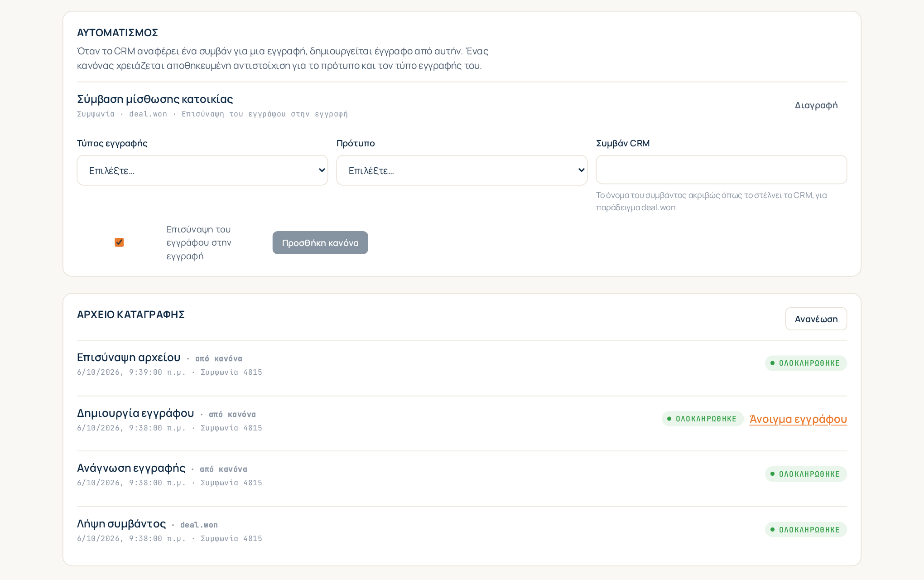Click ΟΛΟΚΛΗΡΩΘΗΚΕ badge on Δημιουργία εγγράφου row

pyautogui.click(x=703, y=419)
